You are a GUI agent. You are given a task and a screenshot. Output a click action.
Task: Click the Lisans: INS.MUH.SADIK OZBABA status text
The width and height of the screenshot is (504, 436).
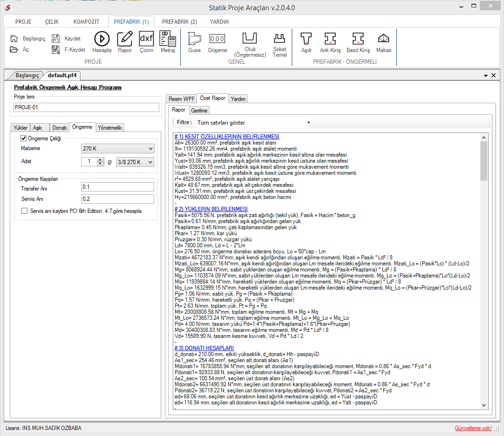click(43, 428)
